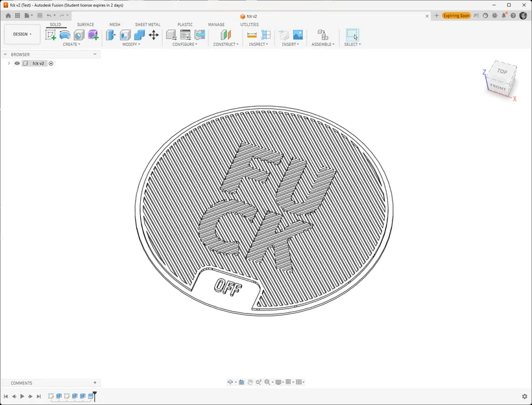Open the ASSEMBLE dropdown menu
The image size is (532, 405).
pos(323,45)
